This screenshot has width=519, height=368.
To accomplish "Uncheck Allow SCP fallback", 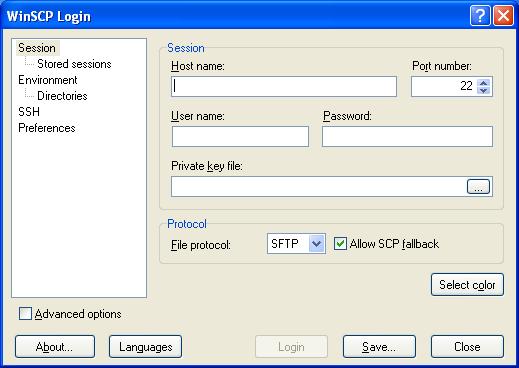I will coord(340,244).
